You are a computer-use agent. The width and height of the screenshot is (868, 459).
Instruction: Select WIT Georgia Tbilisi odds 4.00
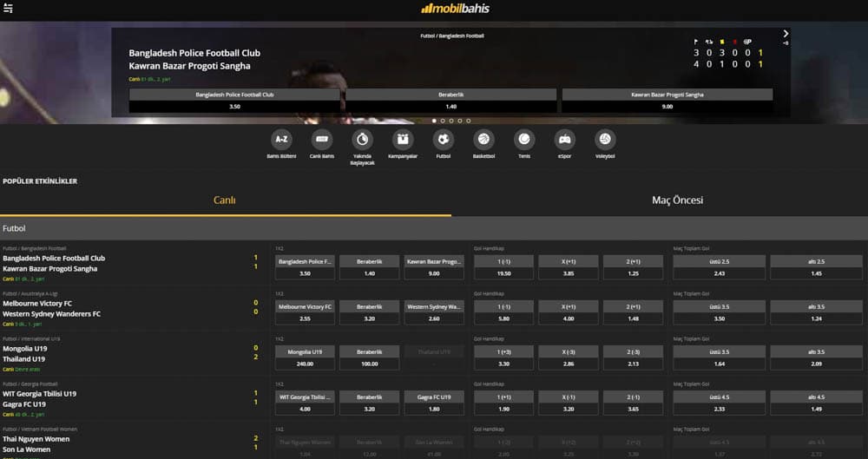coord(305,403)
